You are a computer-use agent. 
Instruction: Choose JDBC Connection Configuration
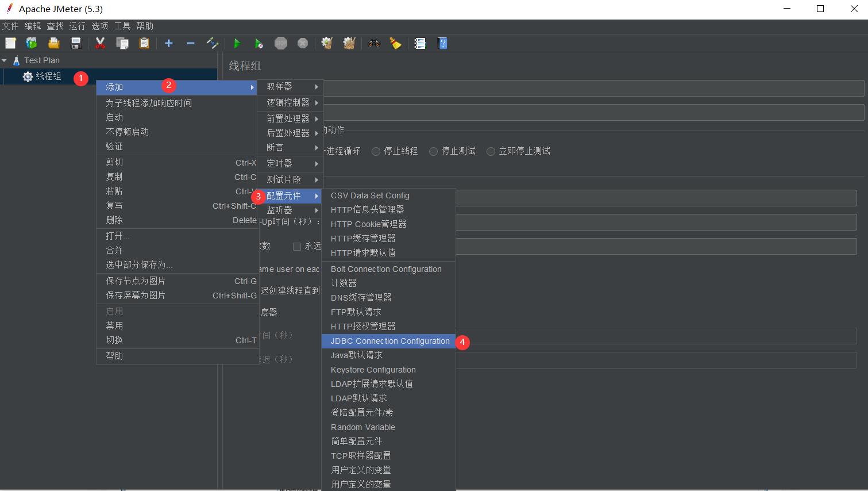click(x=388, y=341)
